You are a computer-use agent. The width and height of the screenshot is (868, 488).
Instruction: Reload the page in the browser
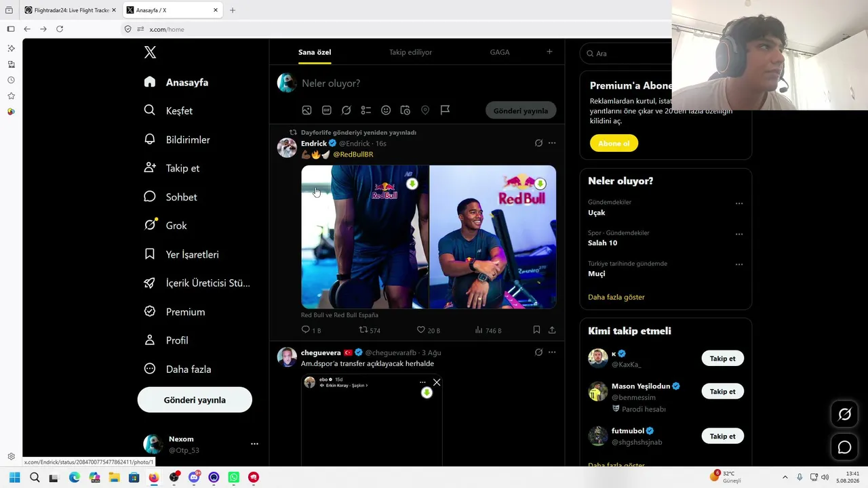(x=60, y=29)
